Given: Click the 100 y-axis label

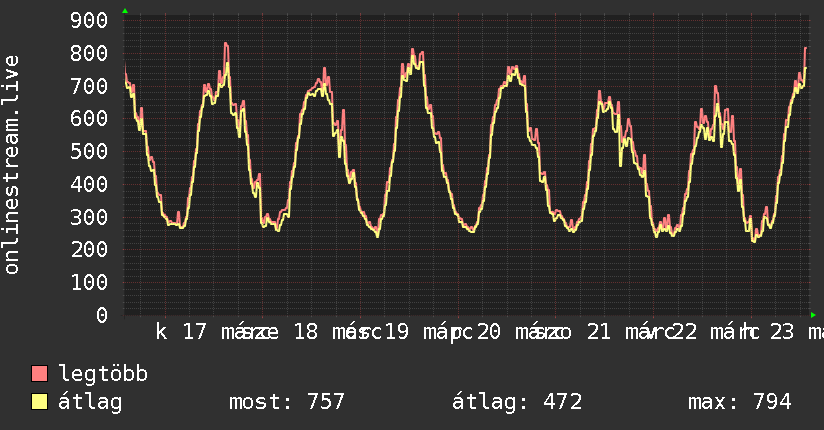Looking at the screenshot, I should click(x=89, y=283).
